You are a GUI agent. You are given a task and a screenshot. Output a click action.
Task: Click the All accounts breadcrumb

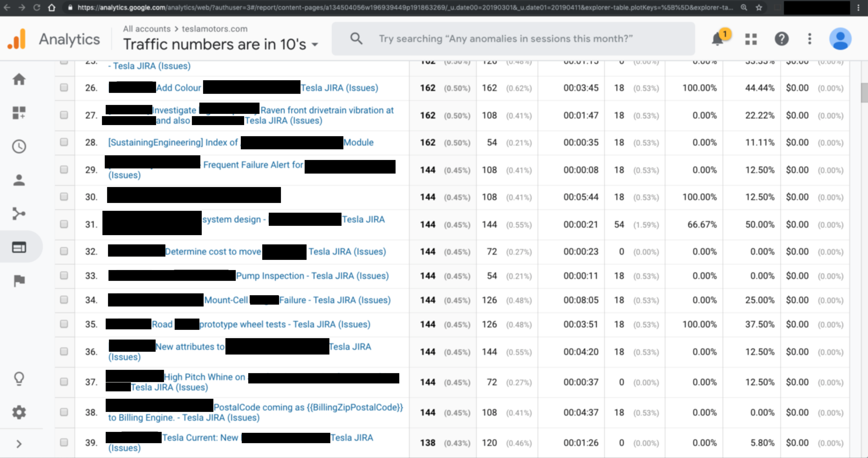147,29
